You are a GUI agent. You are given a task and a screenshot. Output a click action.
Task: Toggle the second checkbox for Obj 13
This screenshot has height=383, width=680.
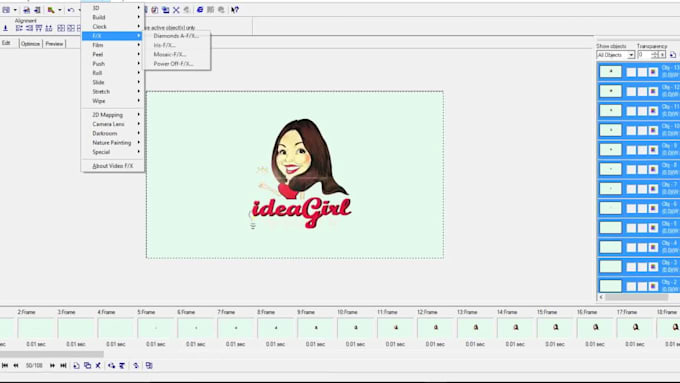point(642,72)
